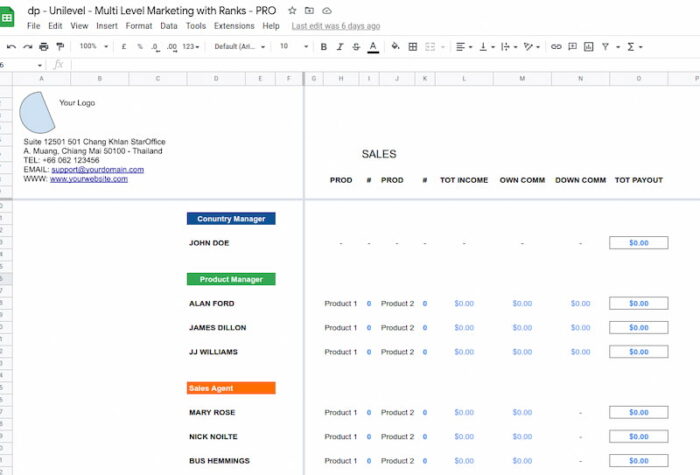This screenshot has height=475, width=700.
Task: Insert comment icon
Action: (572, 46)
